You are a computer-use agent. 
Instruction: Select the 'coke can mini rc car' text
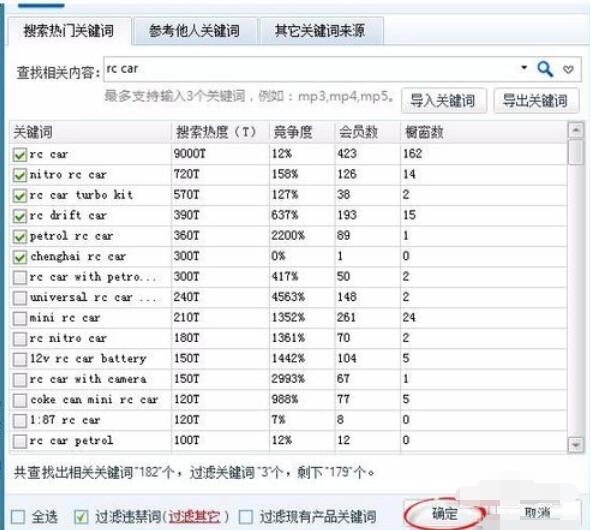click(x=94, y=399)
